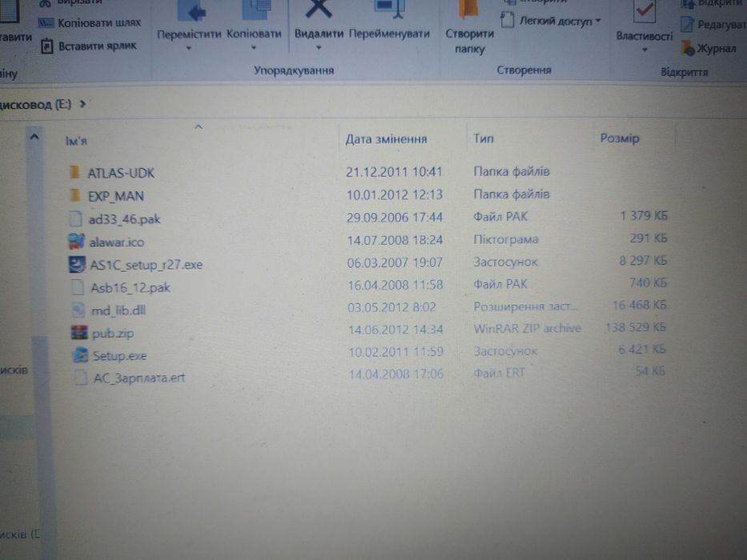Click the Перейменувати rename icon

click(x=389, y=9)
